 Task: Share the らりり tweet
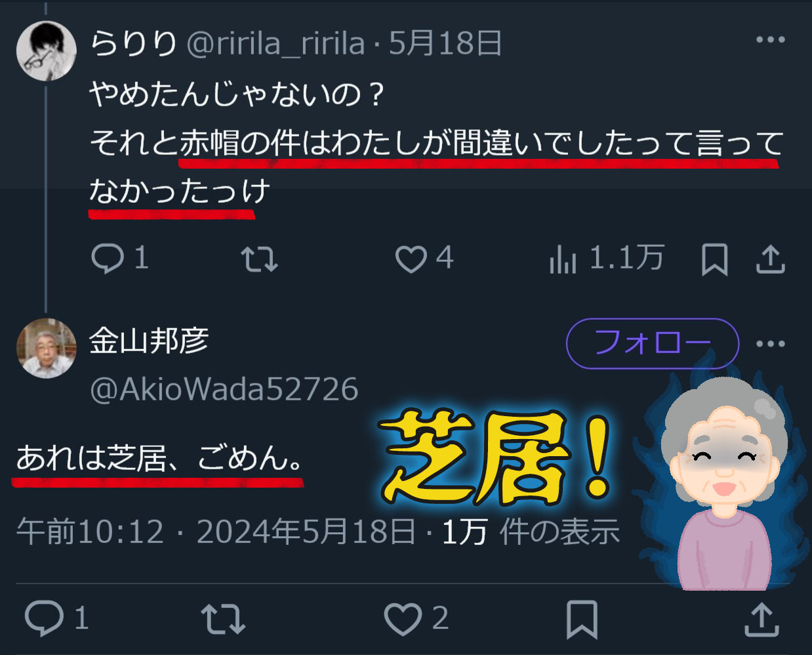[771, 259]
